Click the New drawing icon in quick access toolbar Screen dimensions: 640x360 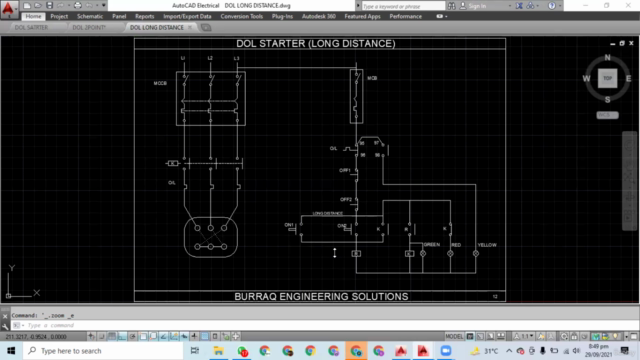pyautogui.click(x=27, y=6)
